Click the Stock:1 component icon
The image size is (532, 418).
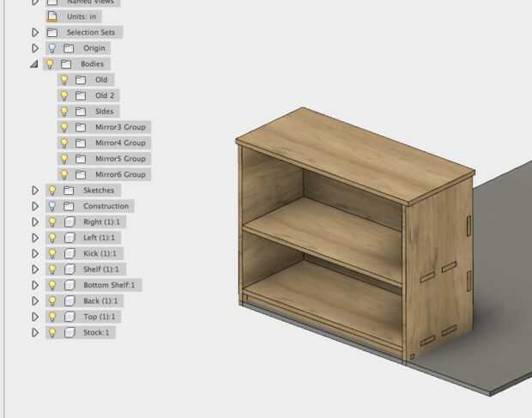70,332
